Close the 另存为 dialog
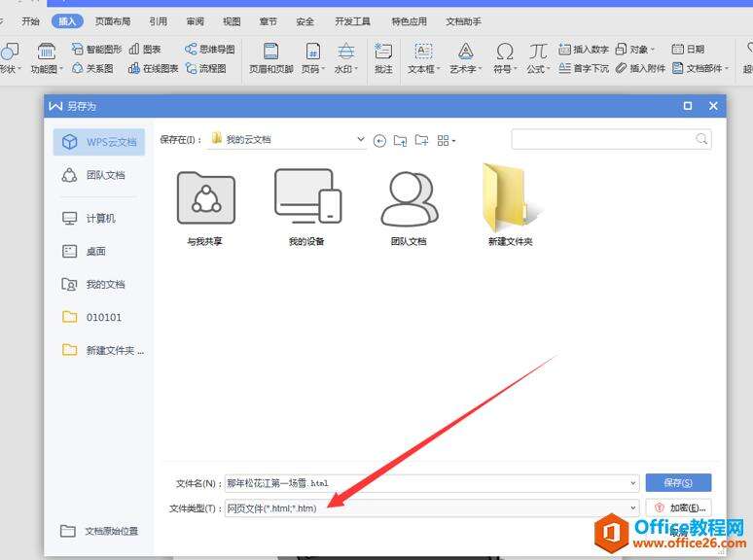The height and width of the screenshot is (560, 753). (713, 106)
